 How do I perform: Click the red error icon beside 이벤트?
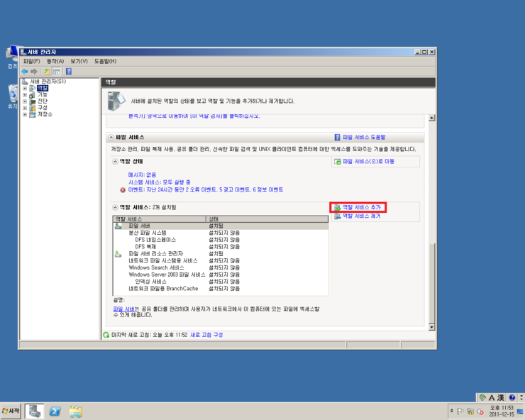[x=123, y=190]
